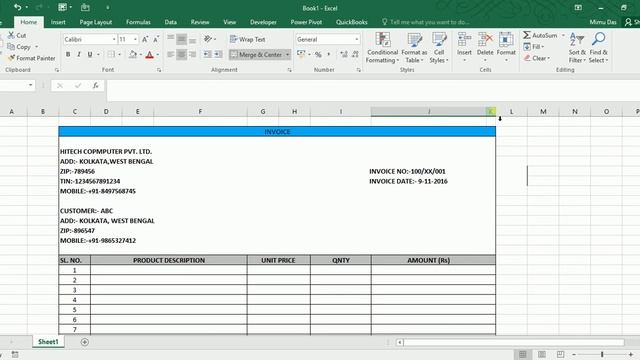Open Format as Table gallery
This screenshot has width=640, height=360.
point(414,48)
